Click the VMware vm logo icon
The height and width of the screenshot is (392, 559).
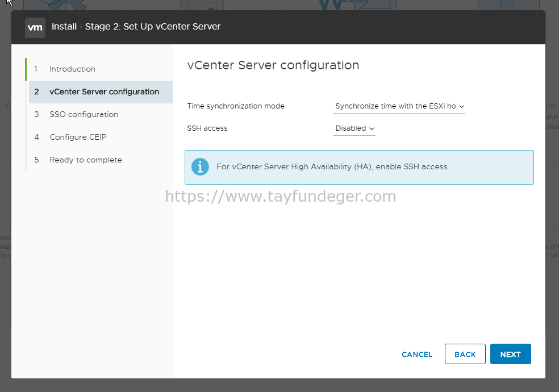tap(35, 27)
